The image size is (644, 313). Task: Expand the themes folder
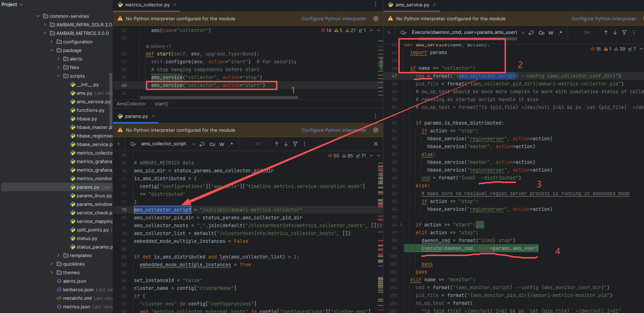[52, 272]
